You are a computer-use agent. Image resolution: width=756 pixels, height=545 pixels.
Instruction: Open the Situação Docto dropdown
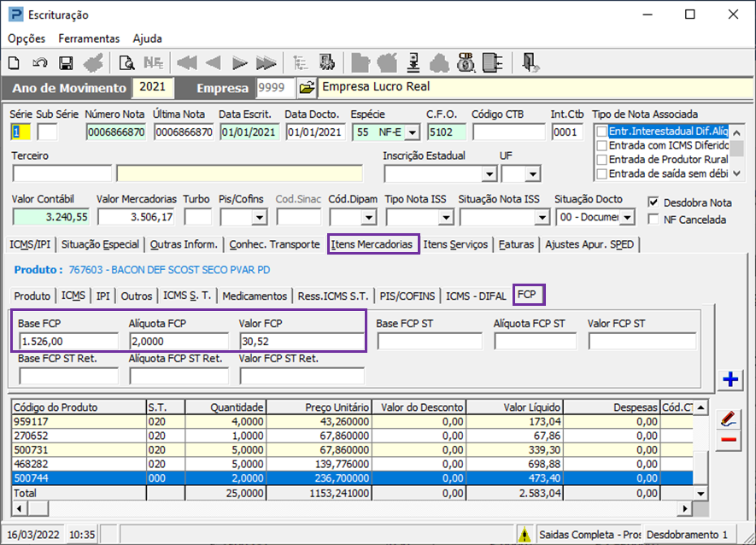click(x=627, y=218)
